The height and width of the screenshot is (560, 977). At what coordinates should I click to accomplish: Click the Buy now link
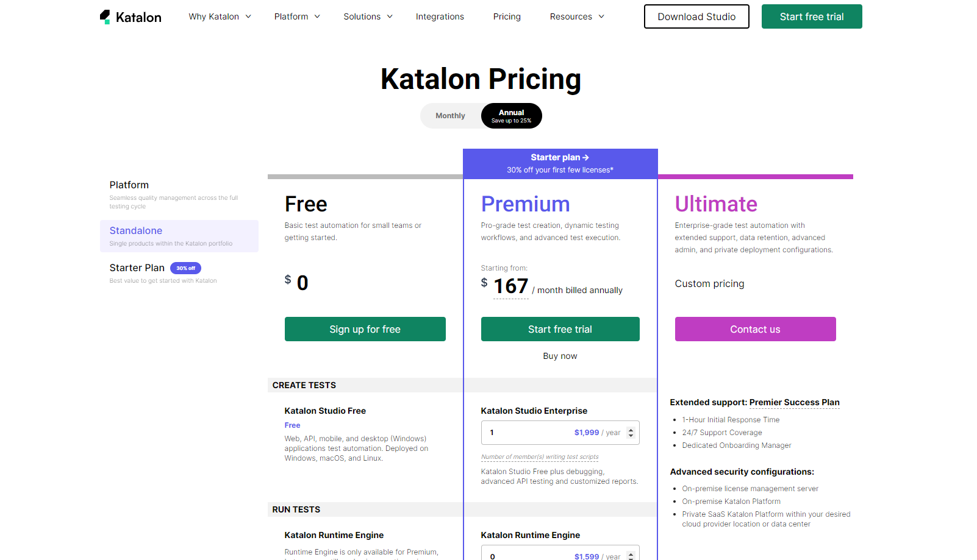(x=560, y=356)
